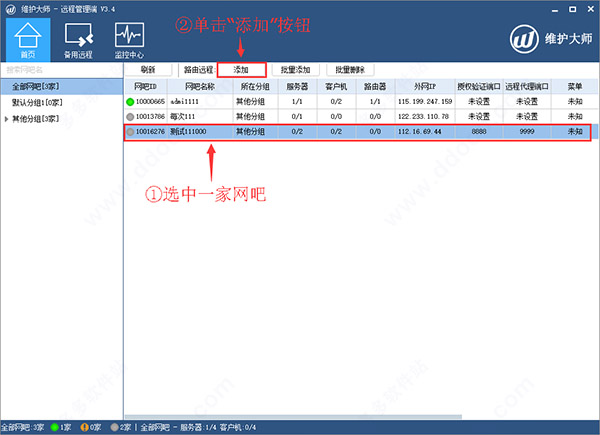Viewport: 600px width, 435px height.
Task: Open the 备用远程 tab
Action: pos(78,40)
